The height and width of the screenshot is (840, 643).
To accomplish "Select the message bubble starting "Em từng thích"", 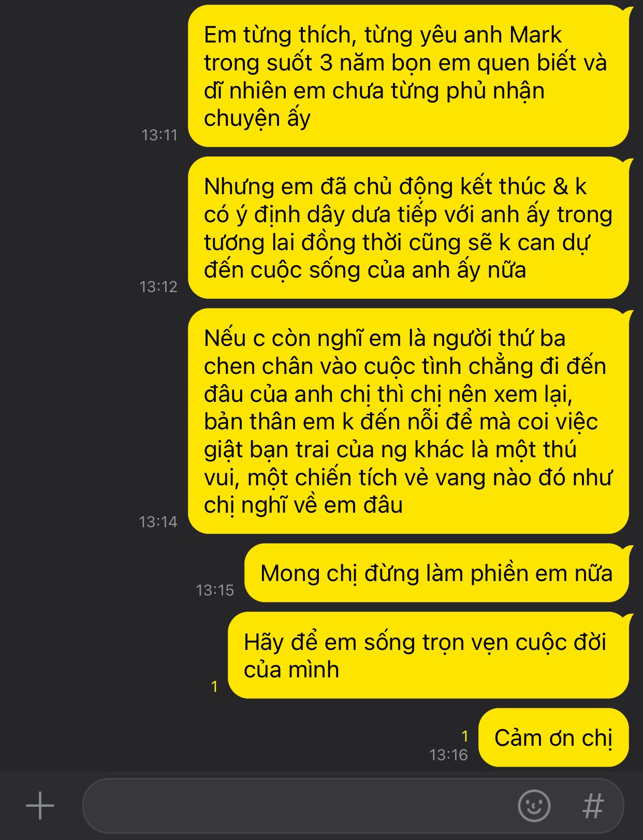I will click(x=408, y=76).
